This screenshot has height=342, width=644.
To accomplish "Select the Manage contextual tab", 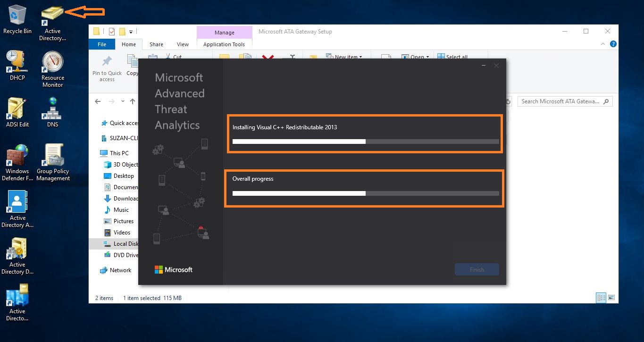I will (x=225, y=33).
